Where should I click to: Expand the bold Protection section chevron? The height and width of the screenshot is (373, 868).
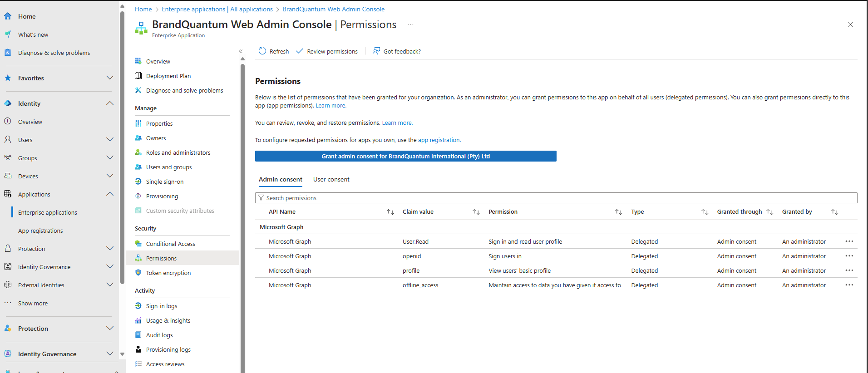point(110,328)
